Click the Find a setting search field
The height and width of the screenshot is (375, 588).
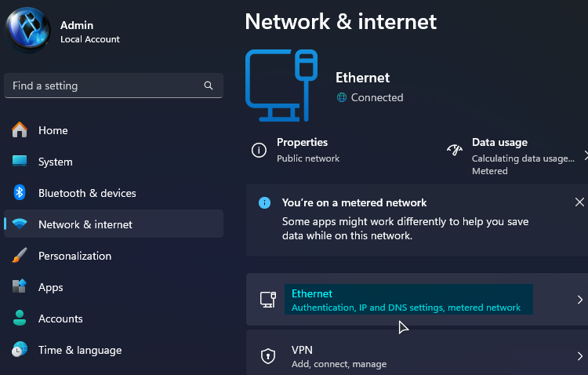pyautogui.click(x=114, y=86)
